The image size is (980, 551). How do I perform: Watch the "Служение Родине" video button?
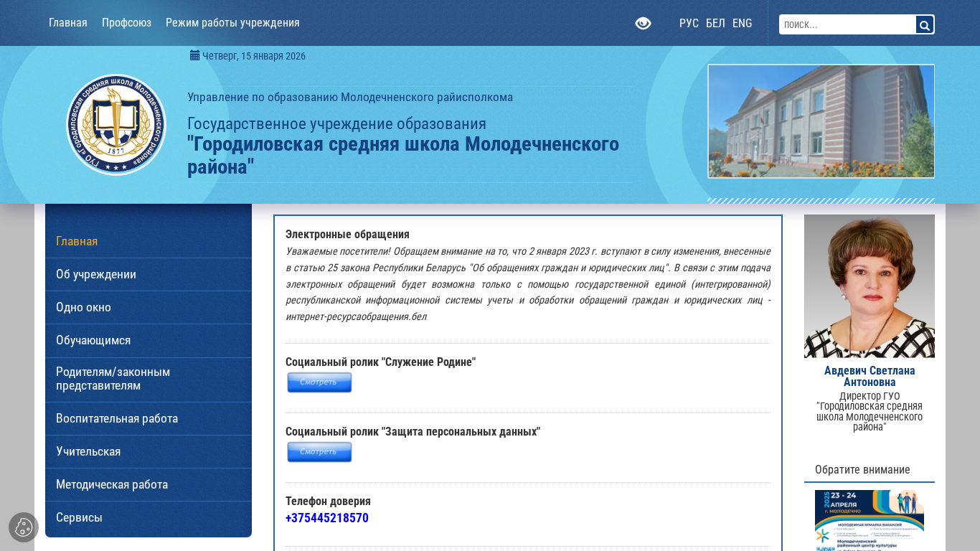point(319,382)
